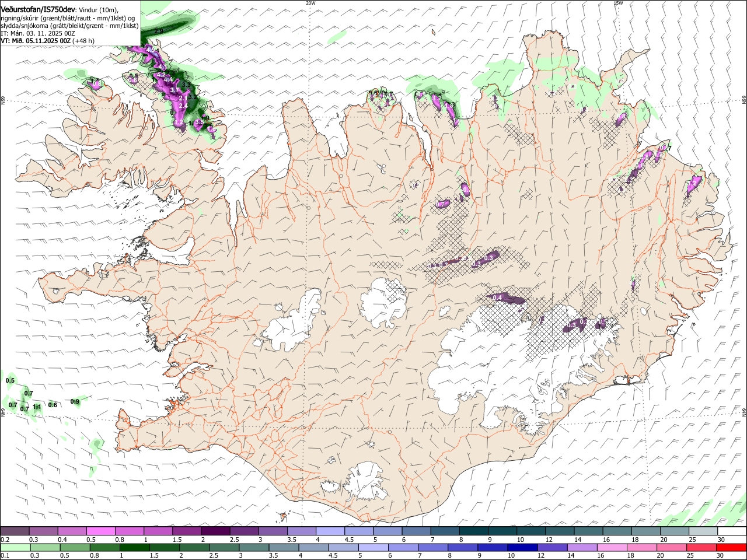Click the darkest green rain swatch at 1
This screenshot has width=747, height=560.
135,548
